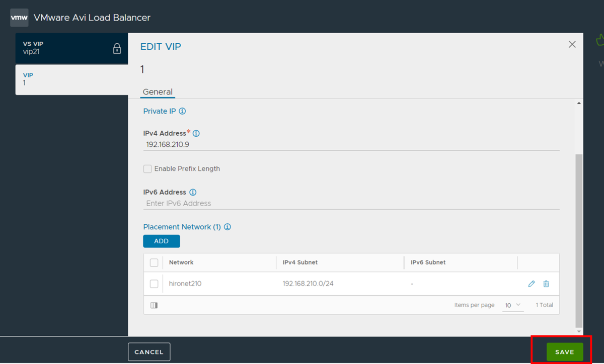Click the 1 Total count text

pos(544,305)
